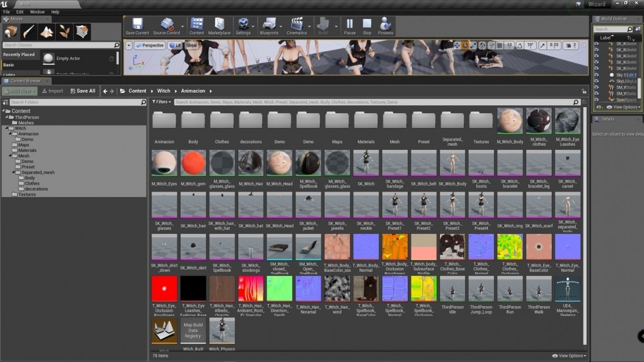Select the Paint mode brush icon

[x=28, y=32]
